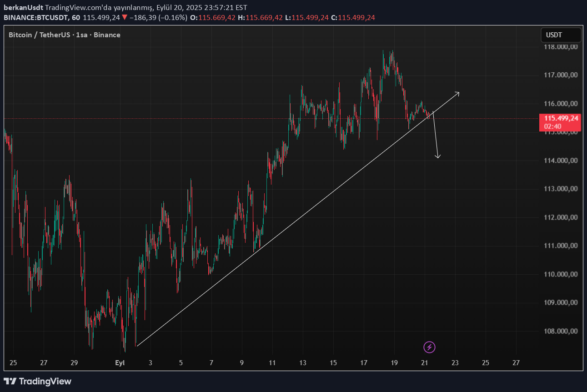Click the TradingView logo at bottom left
Image resolution: width=587 pixels, height=392 pixels.
pos(38,381)
